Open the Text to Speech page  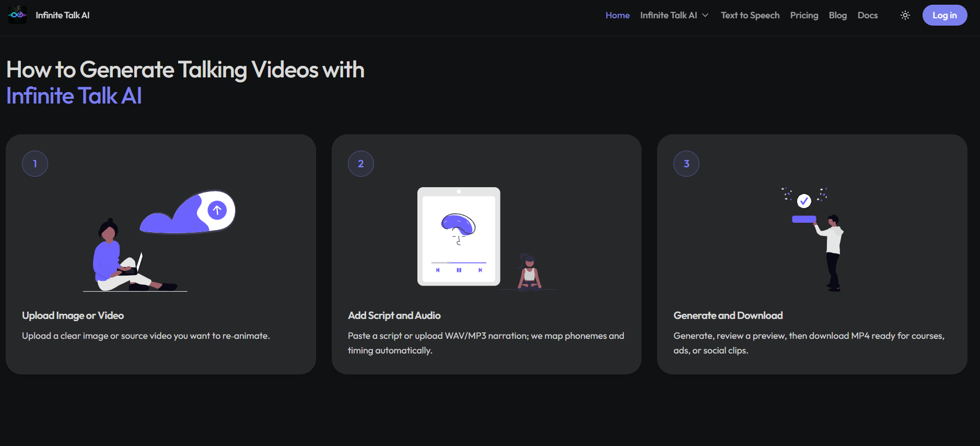pyautogui.click(x=750, y=15)
